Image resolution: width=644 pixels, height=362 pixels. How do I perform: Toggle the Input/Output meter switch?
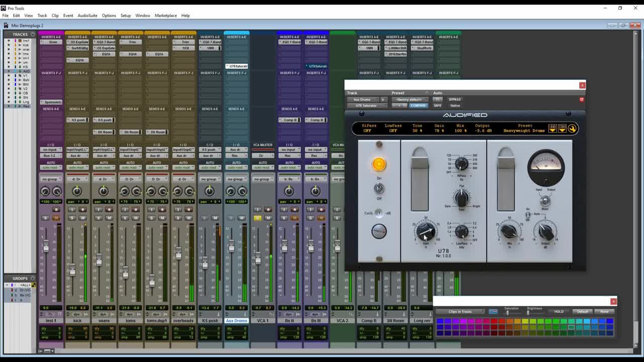point(545,201)
